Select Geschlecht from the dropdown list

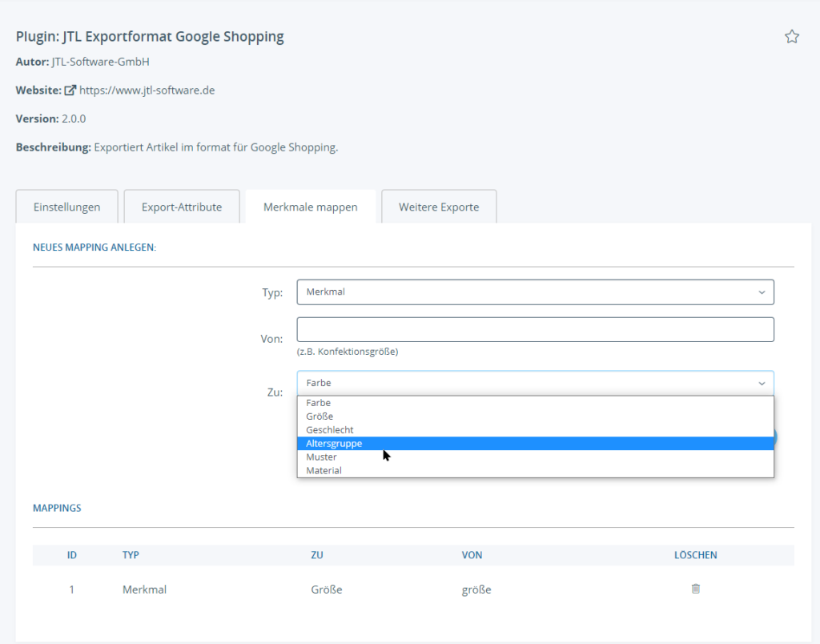(x=330, y=430)
